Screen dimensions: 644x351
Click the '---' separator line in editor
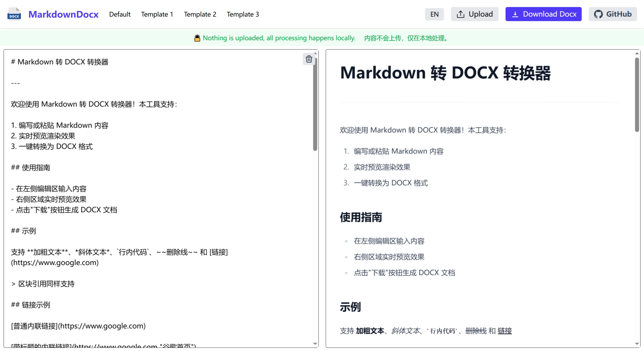click(x=15, y=83)
